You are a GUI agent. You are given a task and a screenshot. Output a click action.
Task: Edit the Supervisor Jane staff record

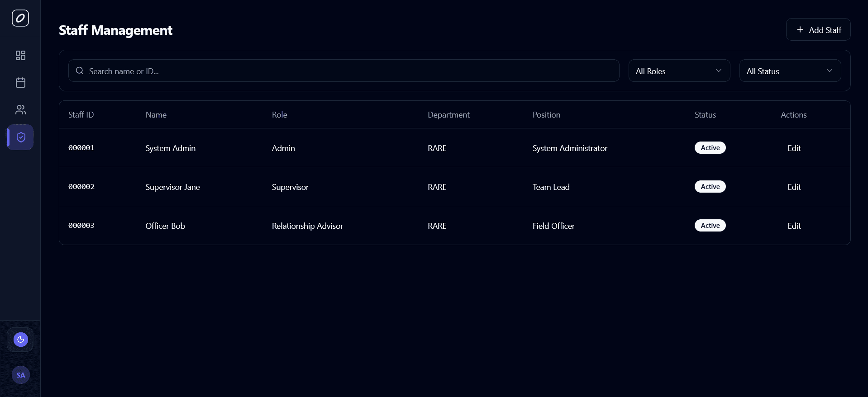click(x=794, y=187)
